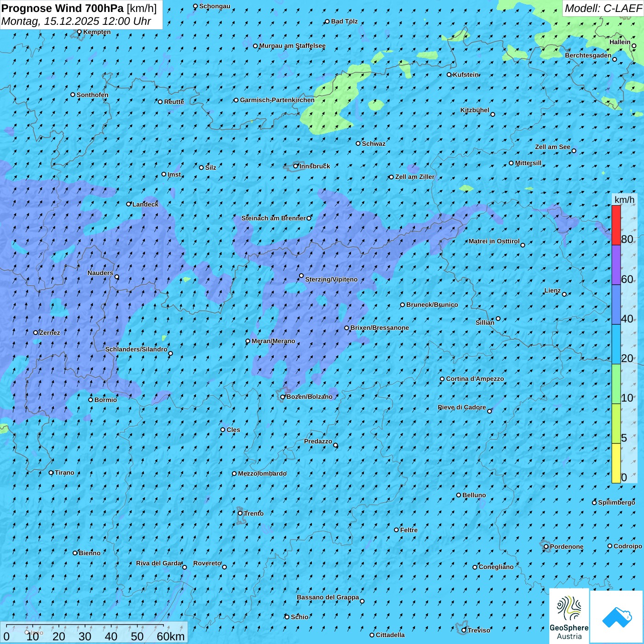Click the Codroipo city label
This screenshot has width=644, height=644.
tap(628, 546)
